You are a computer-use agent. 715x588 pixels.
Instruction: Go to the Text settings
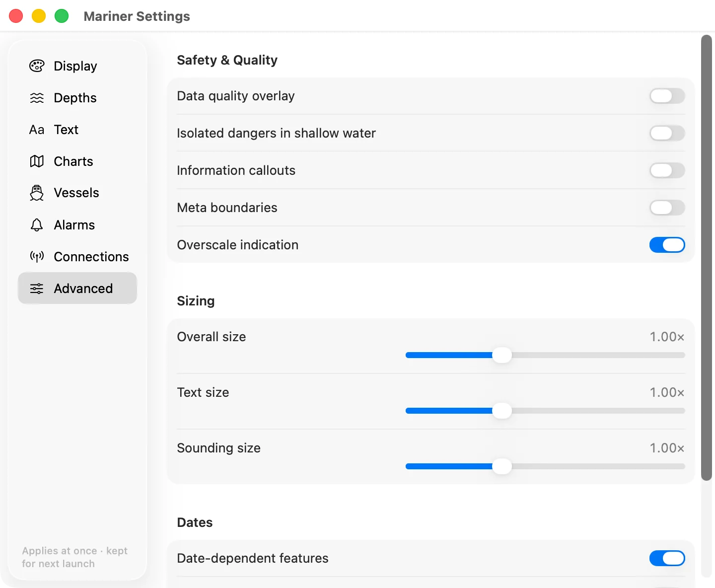(x=77, y=130)
